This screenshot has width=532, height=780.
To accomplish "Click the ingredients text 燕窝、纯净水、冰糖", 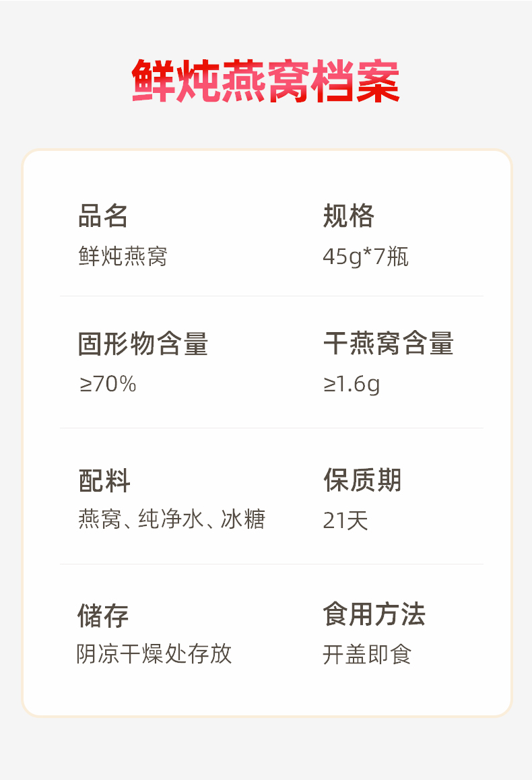I will tap(172, 519).
